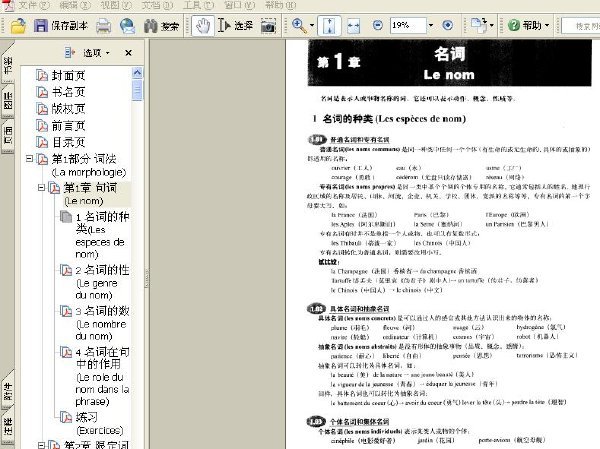This screenshot has width=600, height=449.
Task: Open bookmark 目录页
Action: click(x=68, y=142)
